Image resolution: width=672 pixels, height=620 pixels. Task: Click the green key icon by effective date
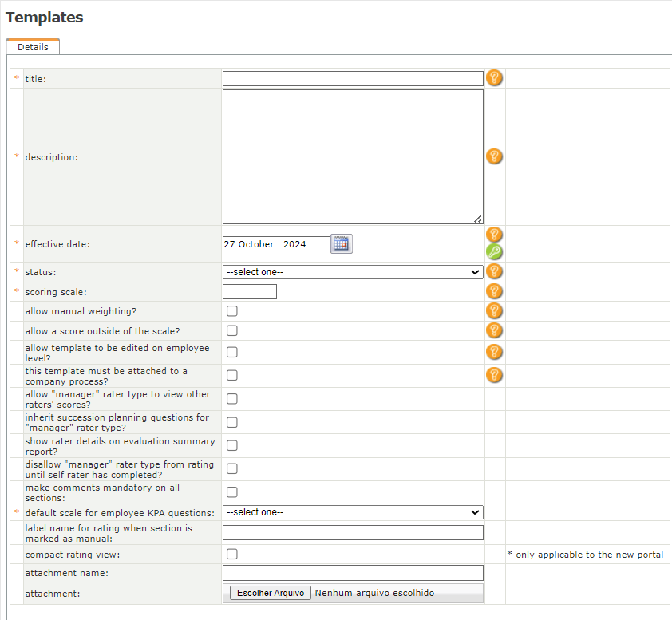(x=495, y=252)
